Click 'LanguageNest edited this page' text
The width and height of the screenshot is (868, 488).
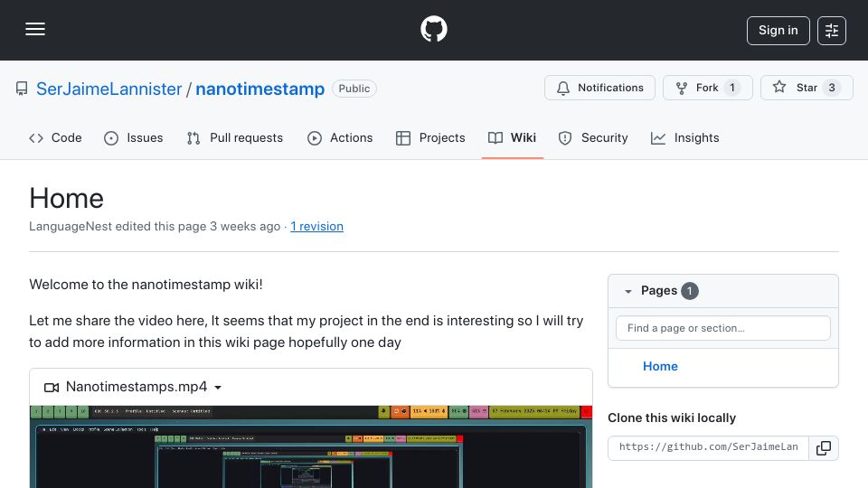[x=118, y=226]
